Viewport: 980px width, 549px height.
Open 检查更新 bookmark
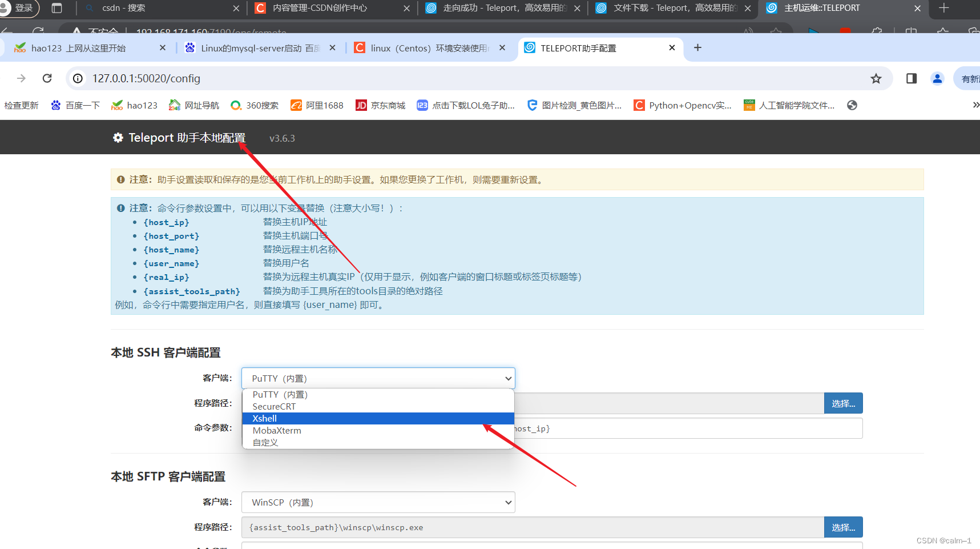point(21,105)
